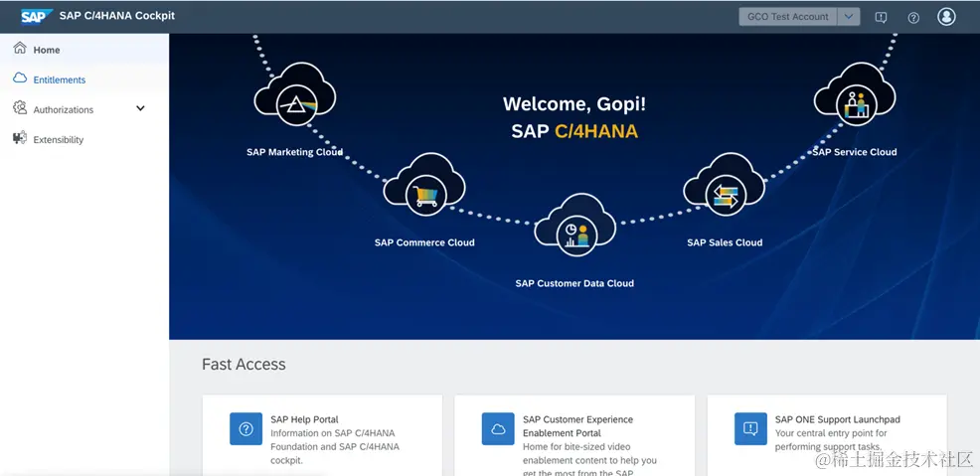Click the Extensibility puzzle icon

[20, 138]
